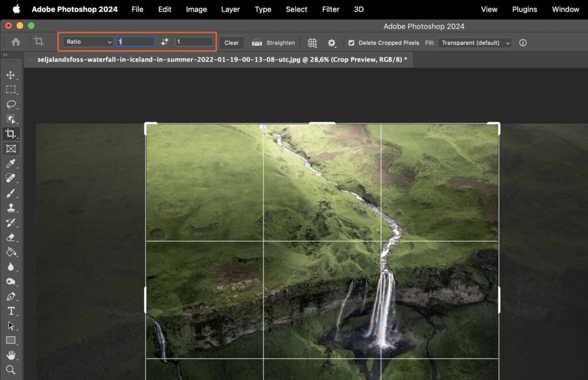Viewport: 588px width, 380px height.
Task: Open the Apple menu
Action: [16, 9]
